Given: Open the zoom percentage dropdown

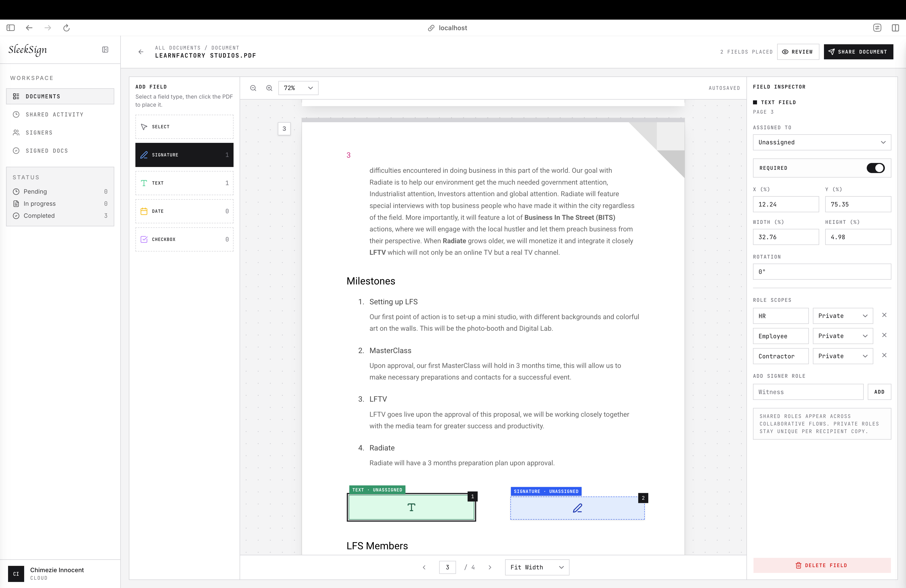Looking at the screenshot, I should [x=298, y=88].
